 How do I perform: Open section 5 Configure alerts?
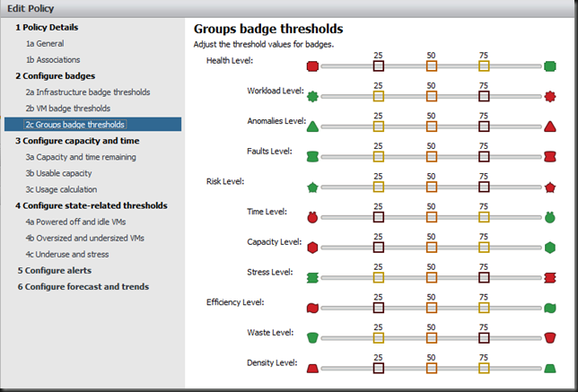coord(55,270)
